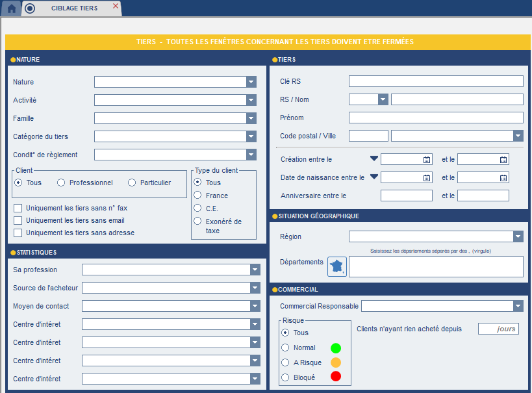
Task: Open calendar for Date de naissance start
Action: point(427,177)
